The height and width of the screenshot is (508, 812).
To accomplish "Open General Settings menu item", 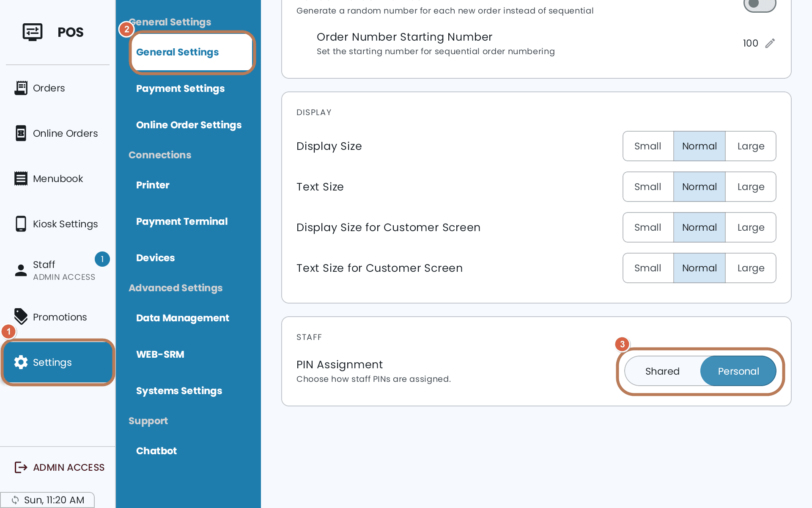I will [192, 52].
